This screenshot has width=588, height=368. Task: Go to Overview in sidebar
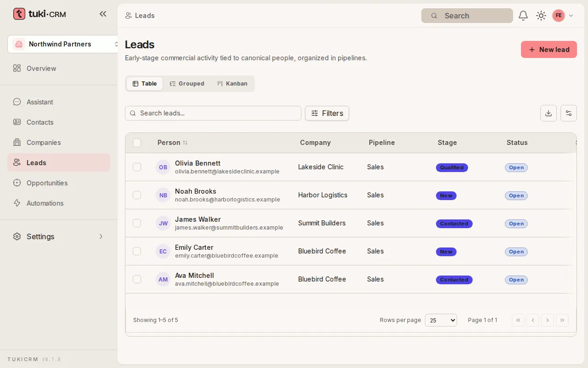pos(59,69)
